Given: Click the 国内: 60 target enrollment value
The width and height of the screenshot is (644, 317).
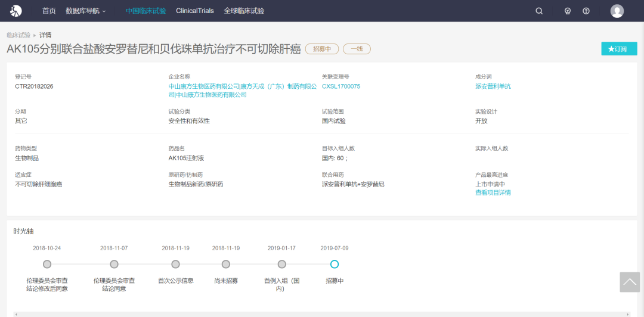Looking at the screenshot, I should click(335, 158).
